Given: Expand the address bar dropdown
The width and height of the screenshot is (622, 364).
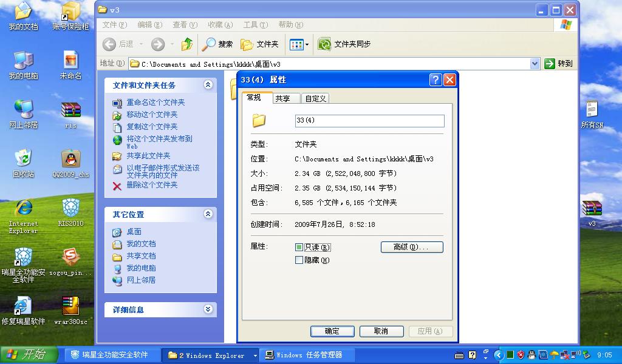Looking at the screenshot, I should point(535,63).
